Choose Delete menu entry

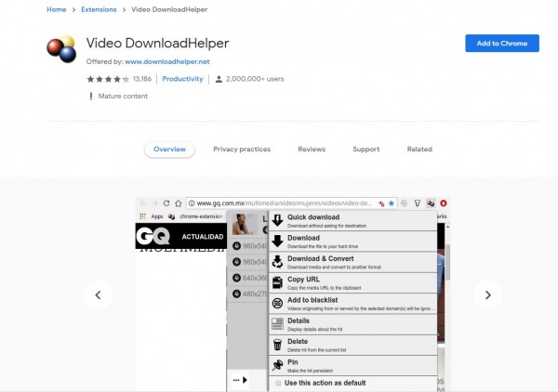pos(353,345)
